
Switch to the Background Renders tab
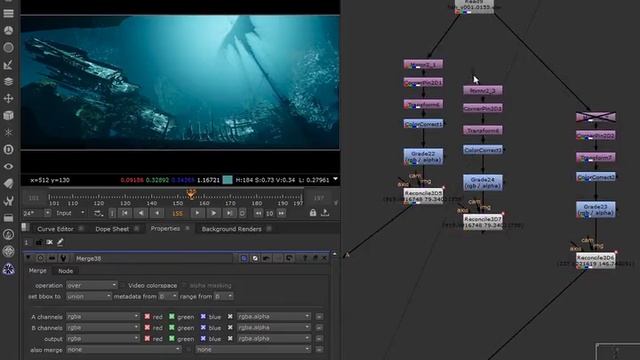pyautogui.click(x=231, y=229)
